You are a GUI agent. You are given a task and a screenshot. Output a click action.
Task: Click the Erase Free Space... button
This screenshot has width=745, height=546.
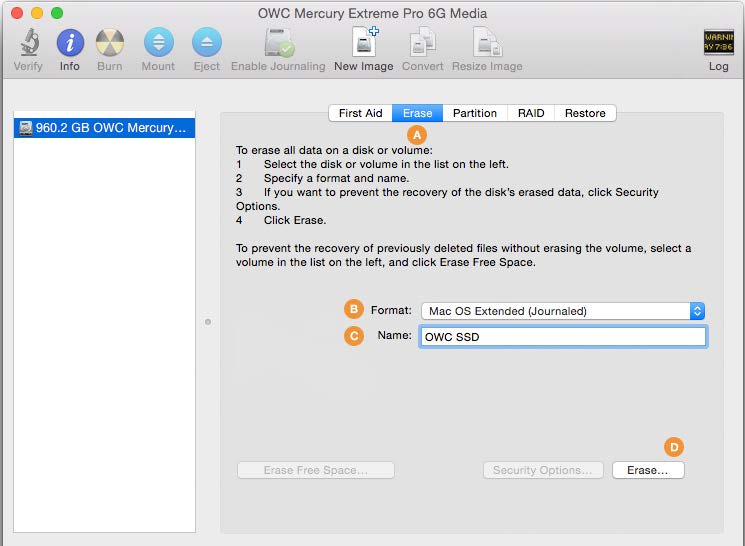click(x=316, y=470)
